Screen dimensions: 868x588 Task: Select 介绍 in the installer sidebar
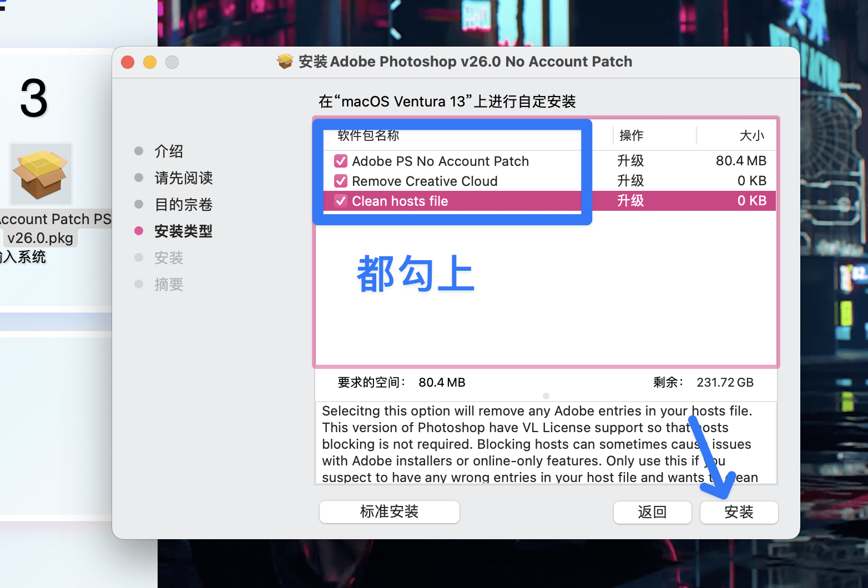[169, 151]
